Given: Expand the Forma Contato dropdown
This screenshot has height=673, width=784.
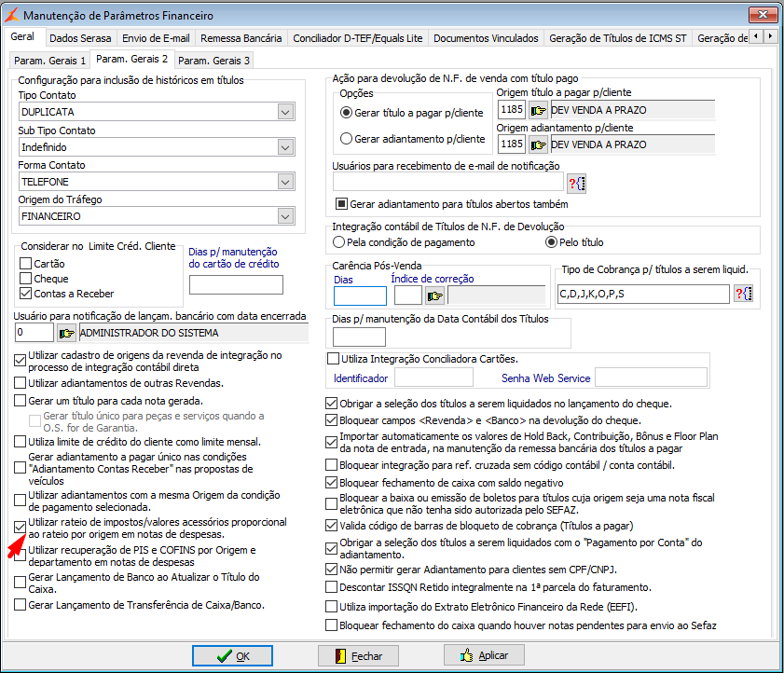Looking at the screenshot, I should [x=285, y=182].
